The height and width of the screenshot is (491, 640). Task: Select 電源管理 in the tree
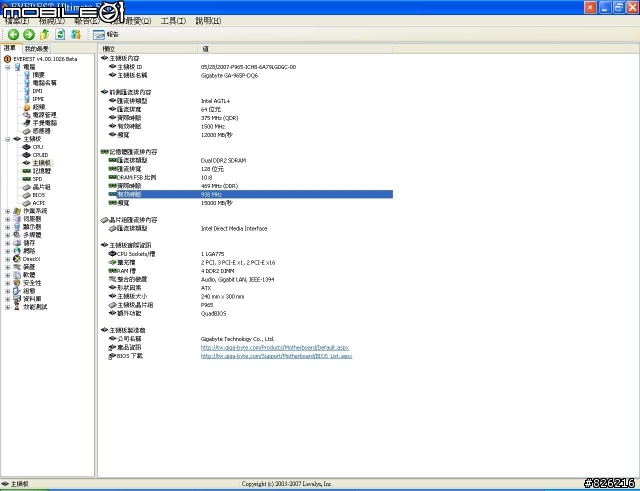tap(44, 115)
